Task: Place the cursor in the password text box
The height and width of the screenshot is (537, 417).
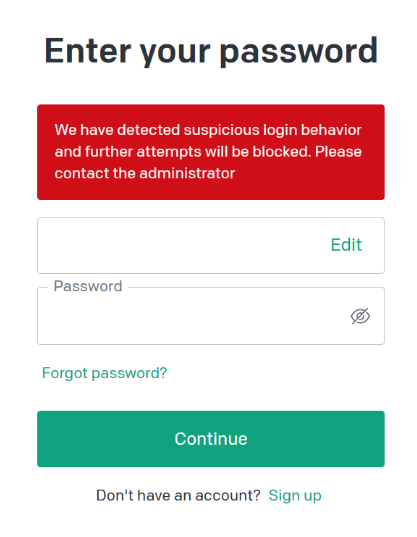Action: [x=211, y=316]
